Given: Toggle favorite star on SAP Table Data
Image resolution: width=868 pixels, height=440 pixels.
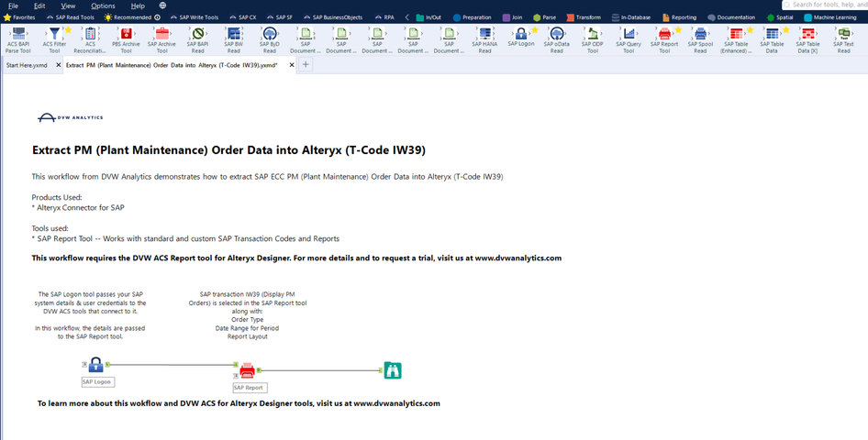Looking at the screenshot, I should pos(785,29).
